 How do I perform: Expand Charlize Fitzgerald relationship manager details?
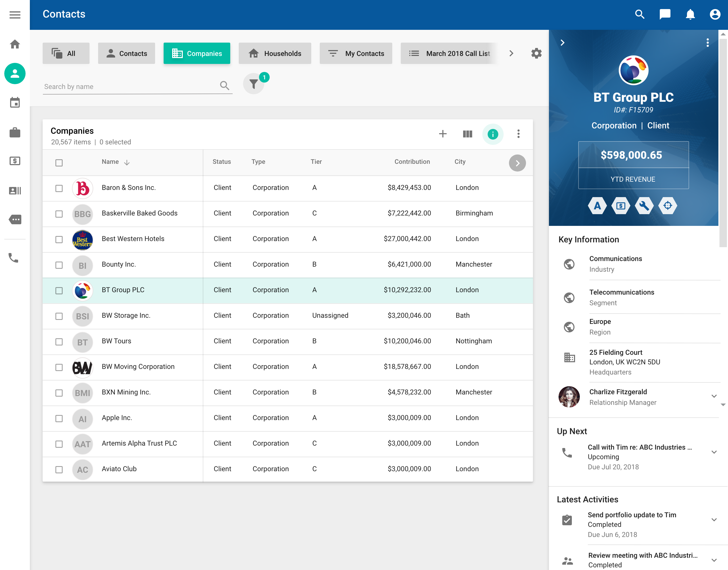tap(714, 396)
